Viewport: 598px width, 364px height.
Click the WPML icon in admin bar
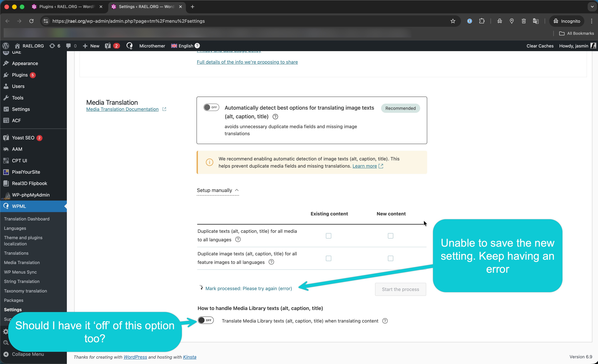click(130, 46)
